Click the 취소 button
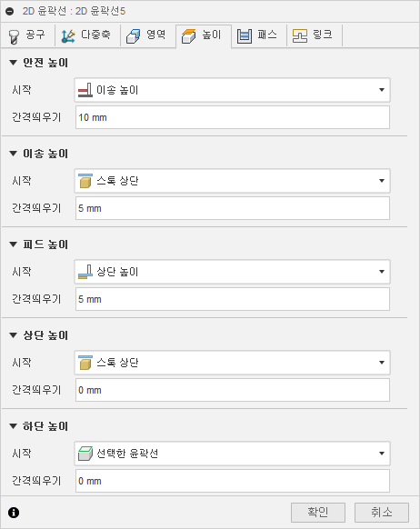The height and width of the screenshot is (529, 420). tap(382, 512)
